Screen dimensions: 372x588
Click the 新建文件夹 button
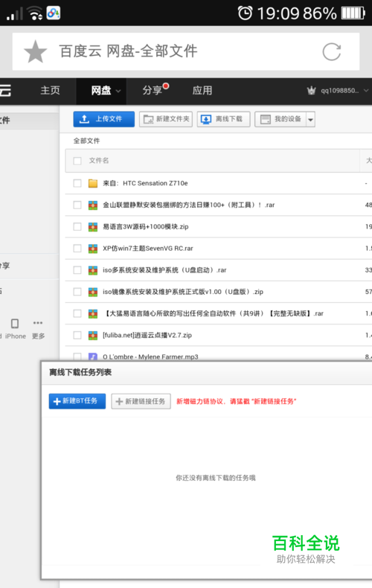tap(166, 119)
